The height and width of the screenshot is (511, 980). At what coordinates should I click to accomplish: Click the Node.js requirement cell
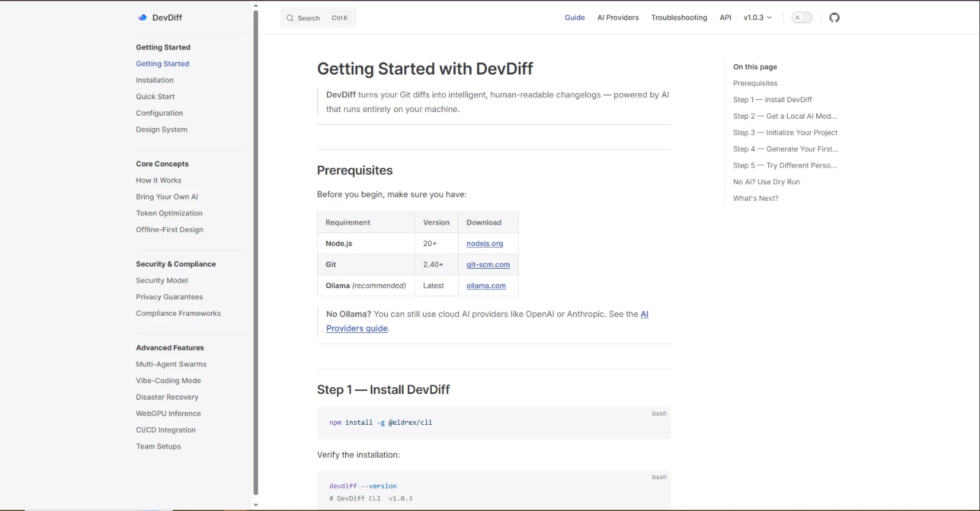tap(366, 244)
